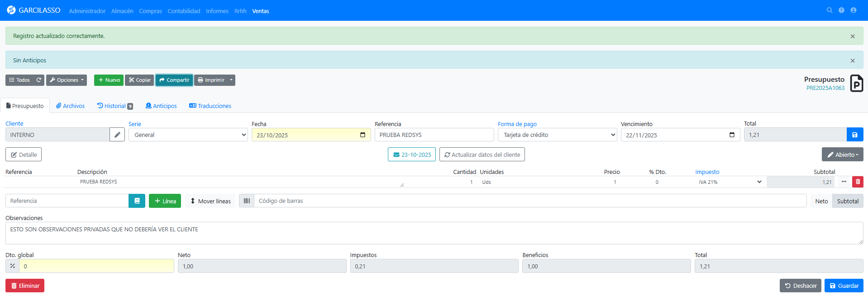Open the user profile icon in header
The width and height of the screenshot is (868, 300).
point(854,10)
